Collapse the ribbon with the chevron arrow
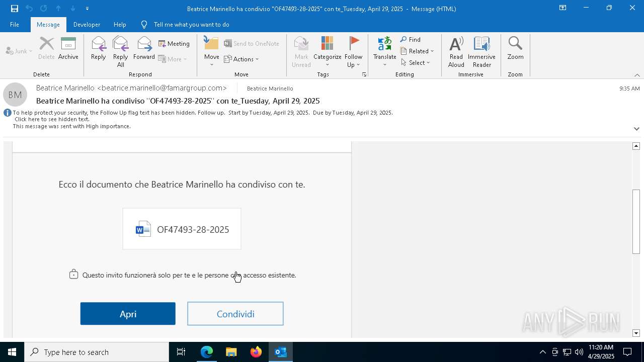The width and height of the screenshot is (644, 362). point(637,75)
